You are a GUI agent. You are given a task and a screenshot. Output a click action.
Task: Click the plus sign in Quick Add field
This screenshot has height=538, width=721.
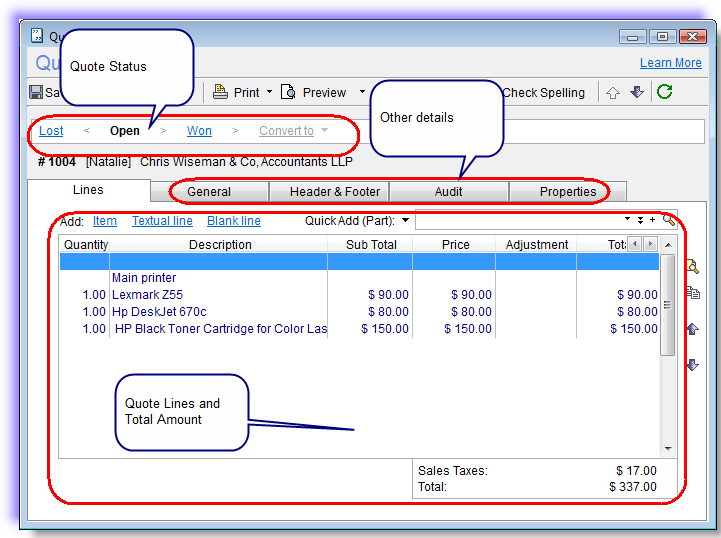point(653,220)
